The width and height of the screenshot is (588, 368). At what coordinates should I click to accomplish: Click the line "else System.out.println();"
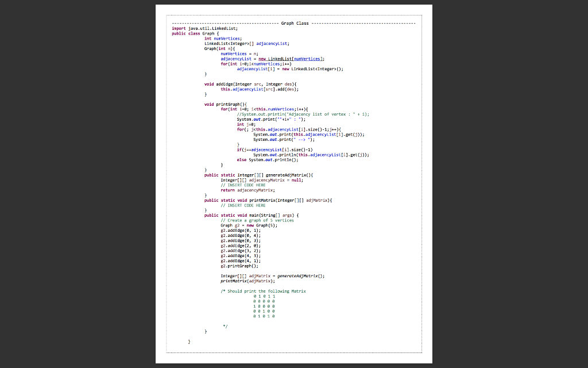pos(268,160)
